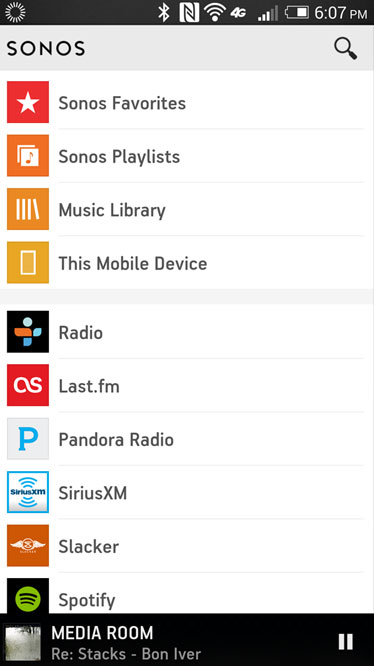Tap the Sonos Playlists orange icon
374x666 pixels.
[28, 156]
